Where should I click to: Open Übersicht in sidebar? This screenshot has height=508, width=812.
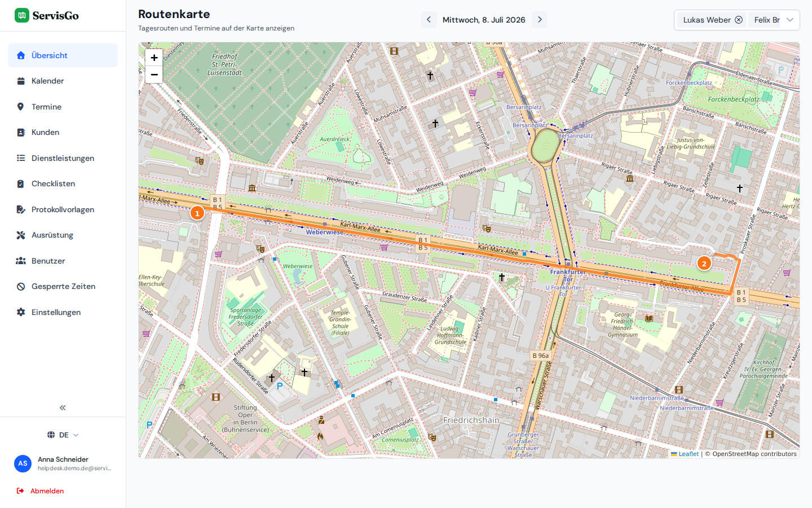(63, 55)
